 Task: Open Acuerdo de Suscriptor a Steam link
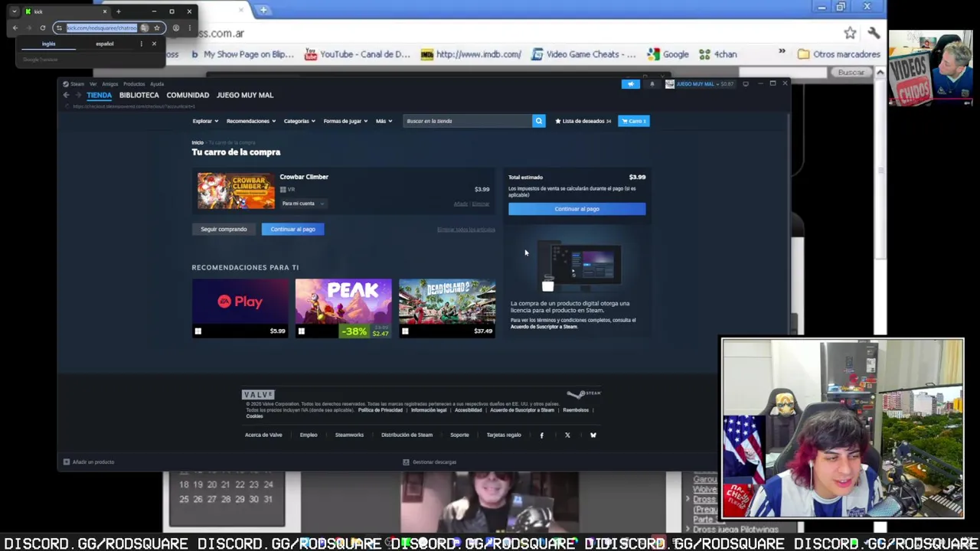pos(544,327)
